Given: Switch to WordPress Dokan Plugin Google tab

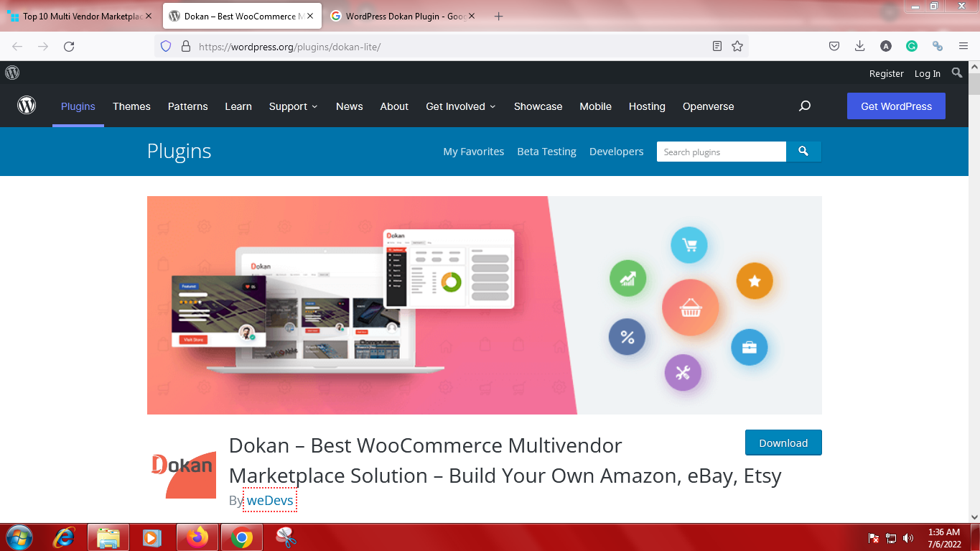Looking at the screenshot, I should 401,16.
